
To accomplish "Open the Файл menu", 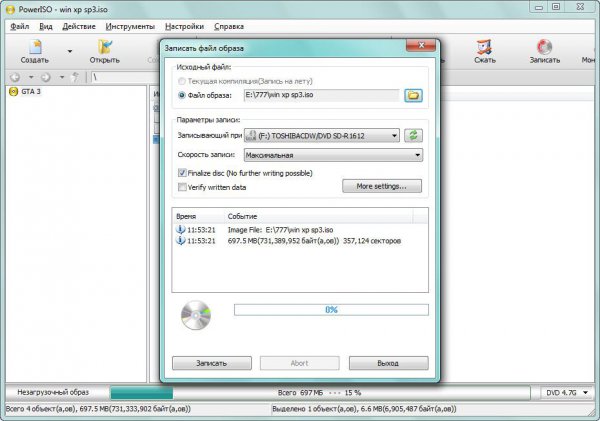I will pyautogui.click(x=20, y=26).
